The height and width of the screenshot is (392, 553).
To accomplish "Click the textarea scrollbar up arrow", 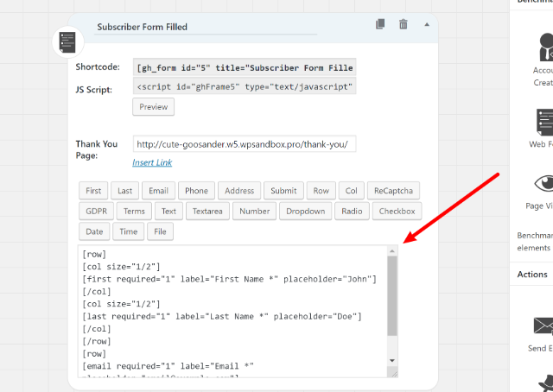I will [392, 251].
